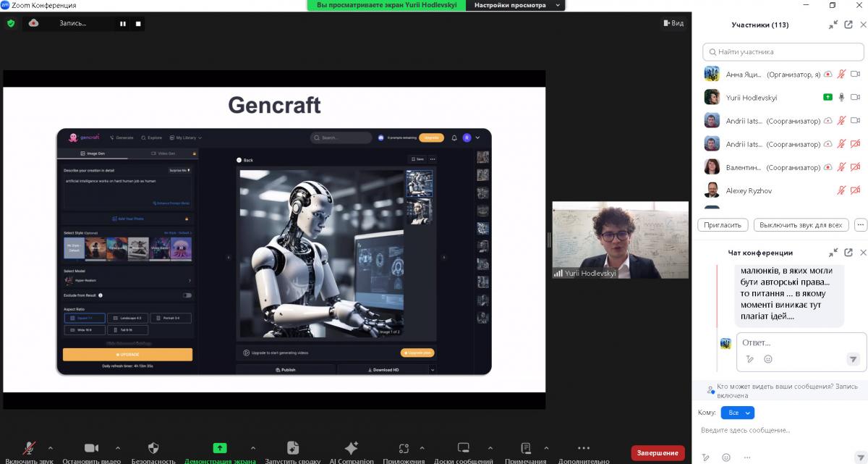Open more chat options below the message field

(746, 457)
